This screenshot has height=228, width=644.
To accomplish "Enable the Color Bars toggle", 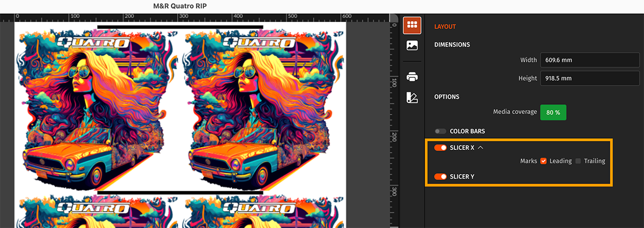I will coord(441,131).
